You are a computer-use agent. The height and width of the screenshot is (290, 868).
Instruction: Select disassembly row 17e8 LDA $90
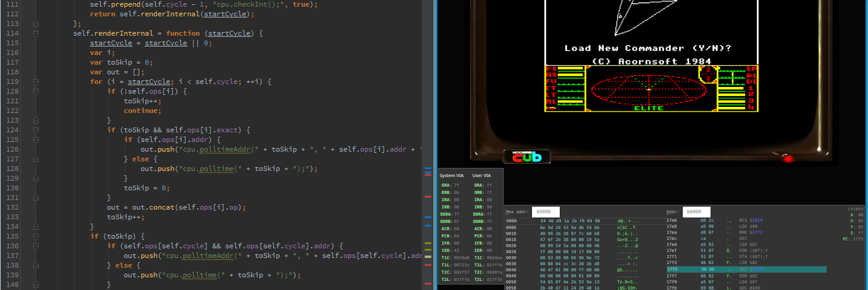(x=746, y=227)
